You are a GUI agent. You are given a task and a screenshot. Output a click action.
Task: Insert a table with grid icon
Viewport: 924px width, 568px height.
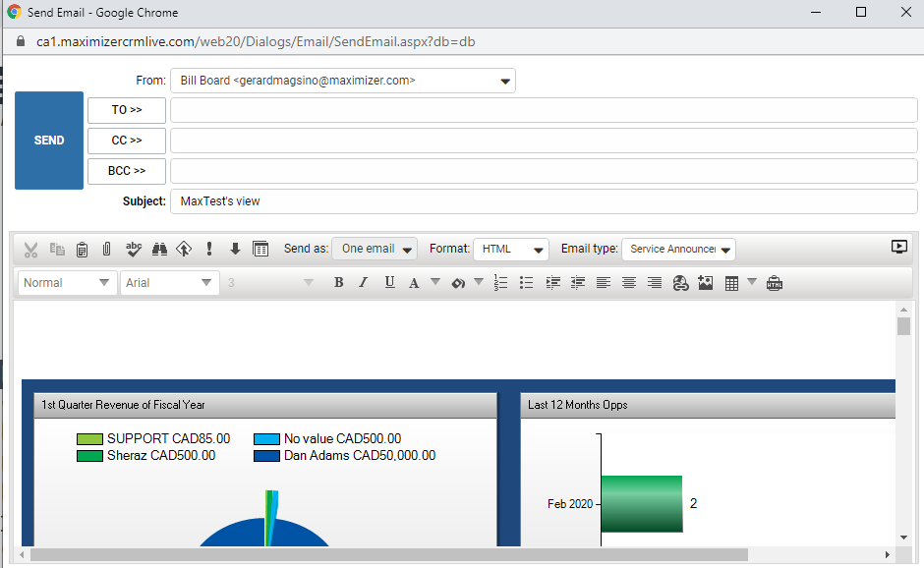point(731,283)
